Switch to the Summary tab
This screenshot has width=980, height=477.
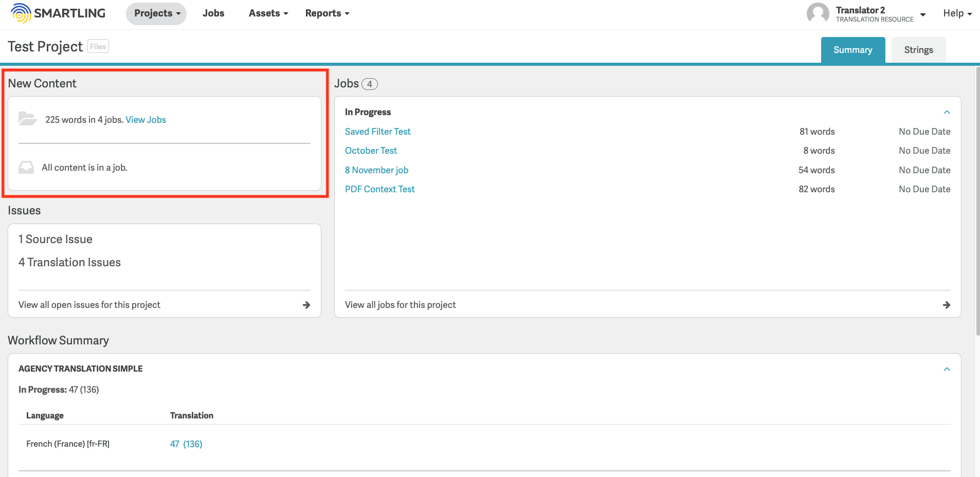pos(853,50)
